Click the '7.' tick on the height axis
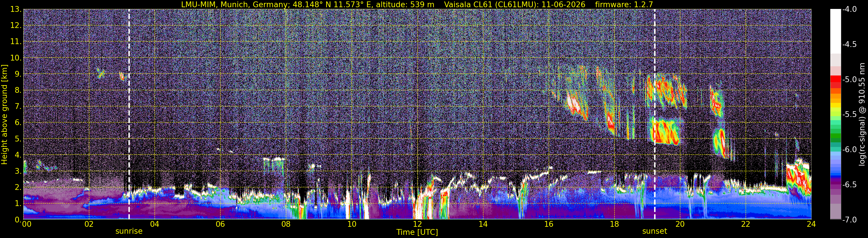Viewport: 868px width, 238px height. [x=18, y=107]
